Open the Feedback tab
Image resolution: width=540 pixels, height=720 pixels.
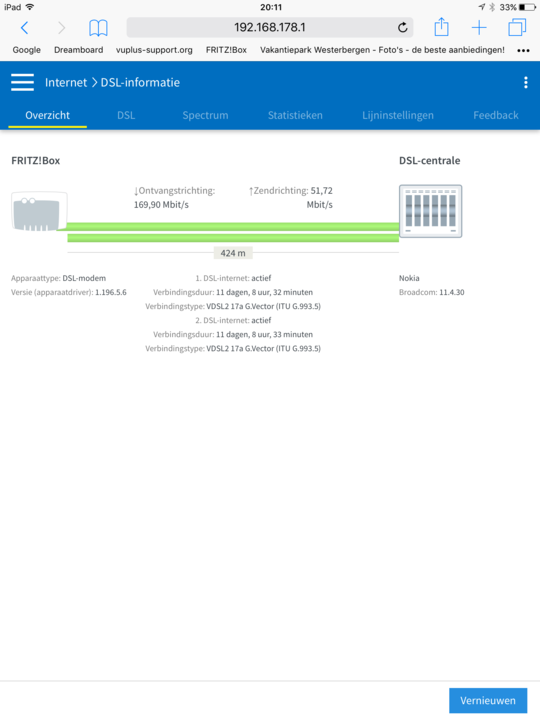click(x=496, y=115)
